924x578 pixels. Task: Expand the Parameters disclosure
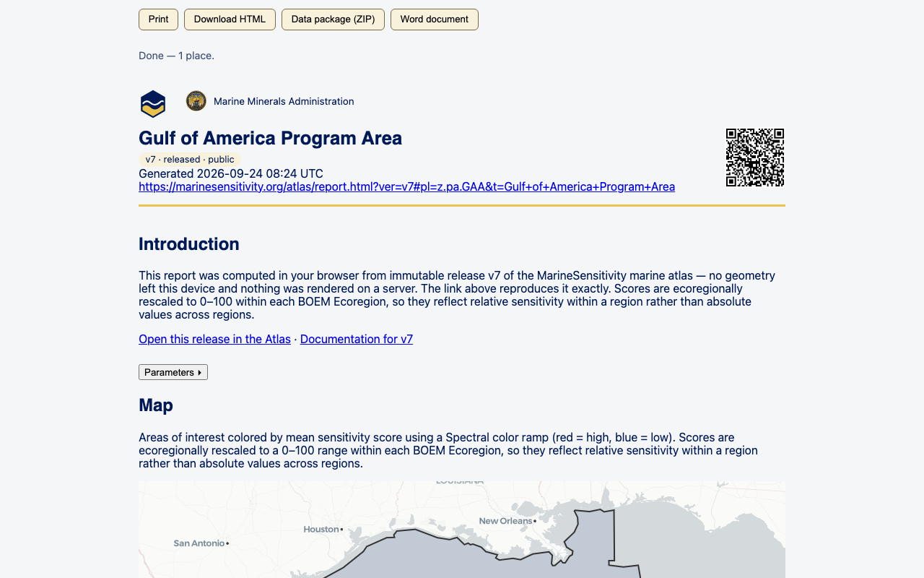pyautogui.click(x=173, y=372)
